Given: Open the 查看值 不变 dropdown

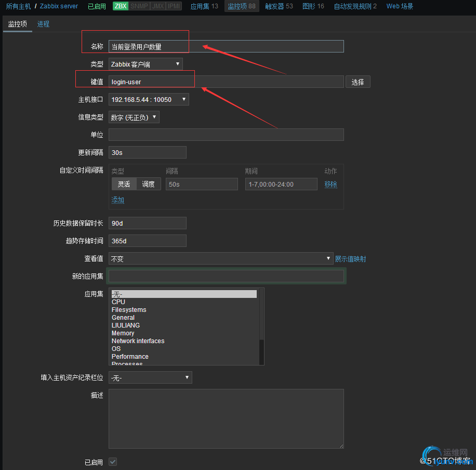Looking at the screenshot, I should point(221,258).
